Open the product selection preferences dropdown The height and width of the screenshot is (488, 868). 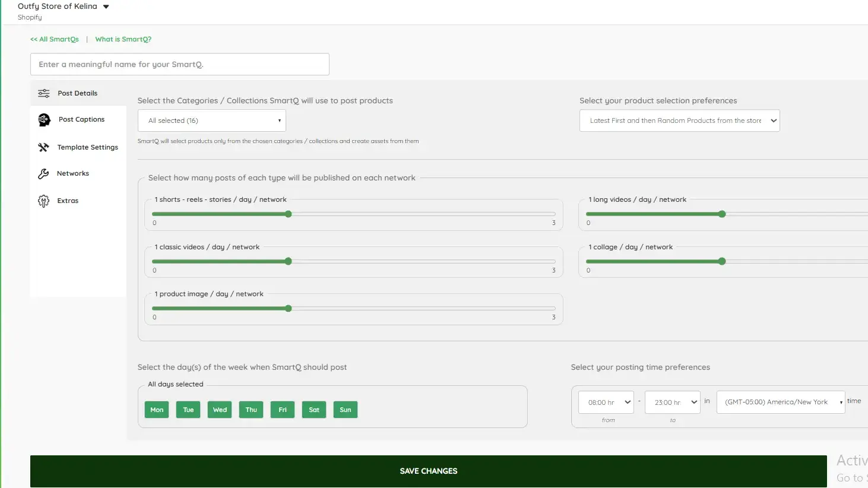click(x=680, y=121)
